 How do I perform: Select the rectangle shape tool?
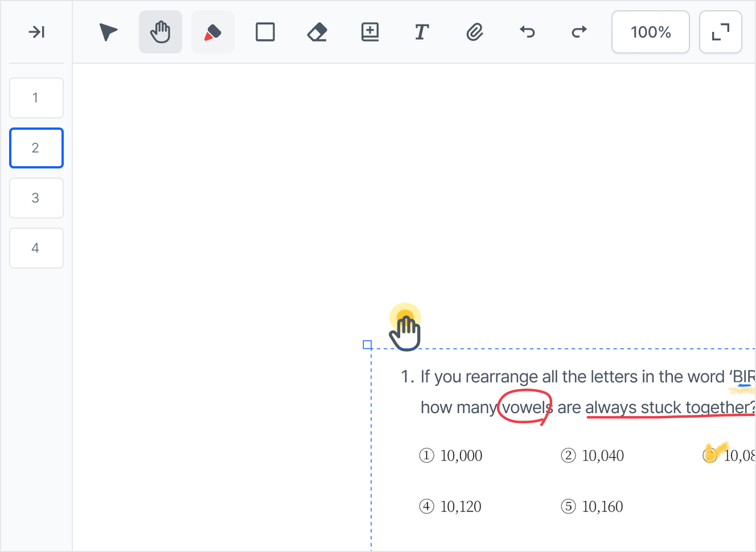pos(265,32)
